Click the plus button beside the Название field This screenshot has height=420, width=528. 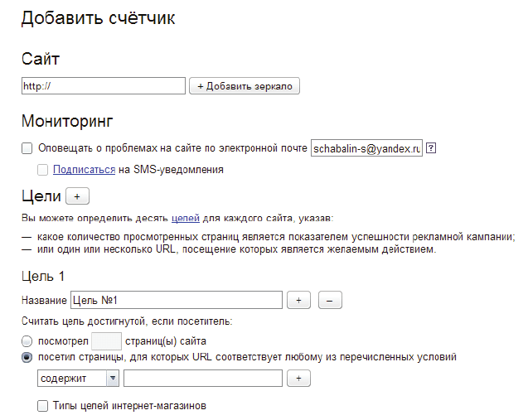[298, 301]
